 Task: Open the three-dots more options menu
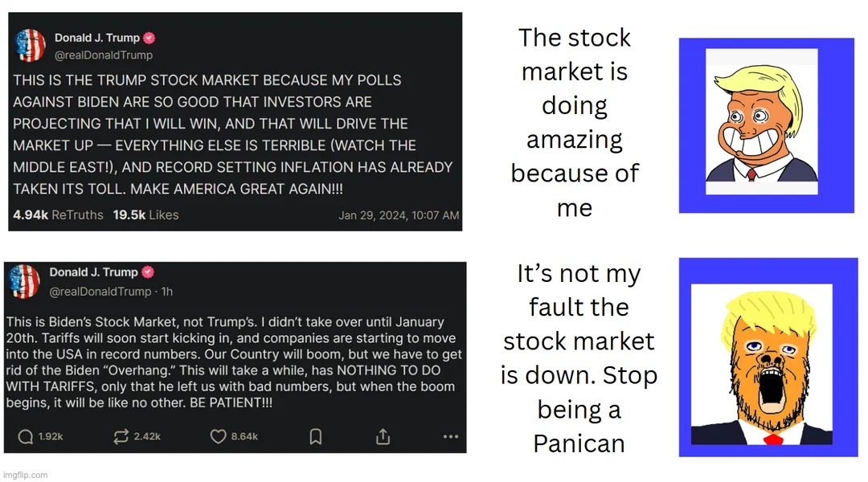[x=451, y=437]
